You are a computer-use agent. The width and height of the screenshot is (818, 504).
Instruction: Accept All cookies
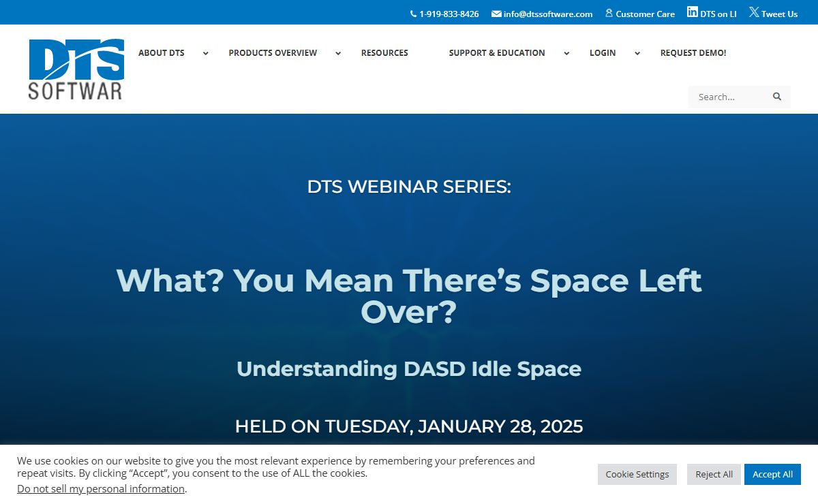(772, 474)
